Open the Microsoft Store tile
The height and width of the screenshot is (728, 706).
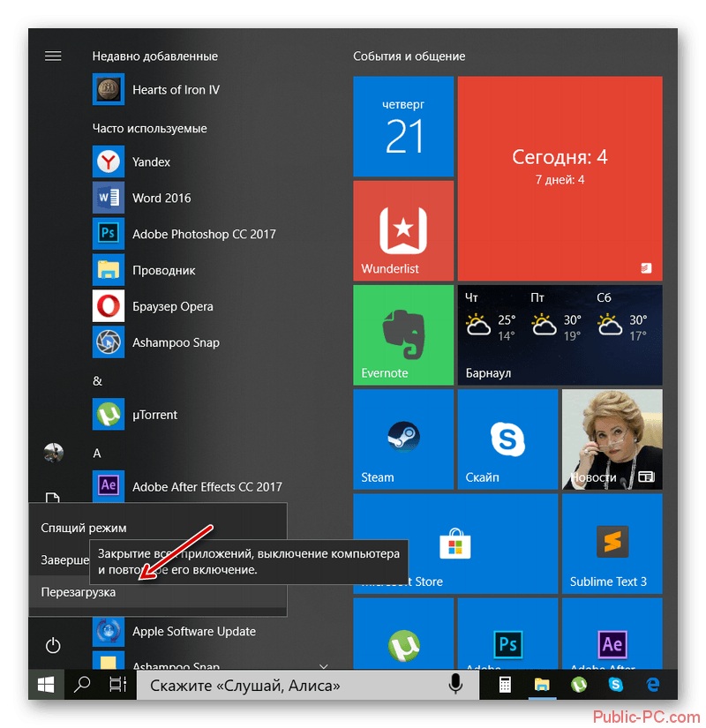(x=455, y=544)
